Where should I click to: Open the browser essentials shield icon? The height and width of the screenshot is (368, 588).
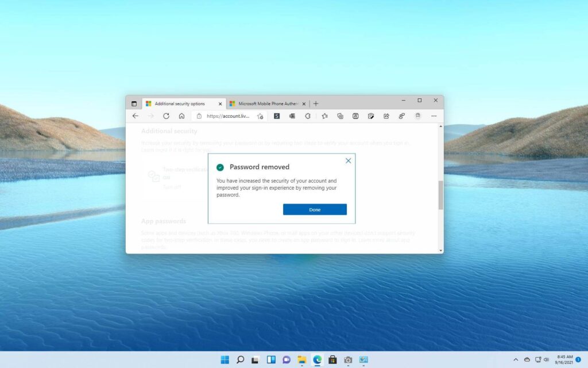[371, 116]
